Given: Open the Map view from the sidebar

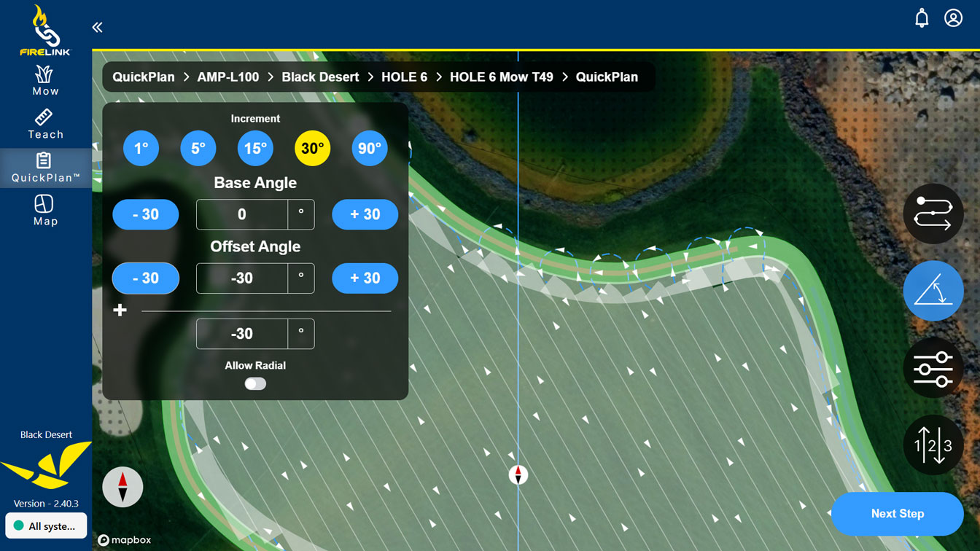Looking at the screenshot, I should (x=45, y=211).
